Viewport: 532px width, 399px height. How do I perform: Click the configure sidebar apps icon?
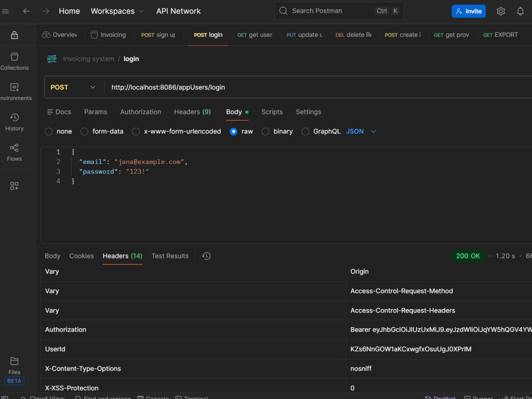pos(14,186)
